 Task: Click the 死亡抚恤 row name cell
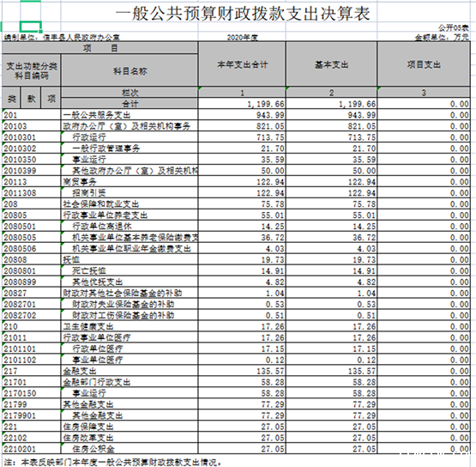coord(130,270)
